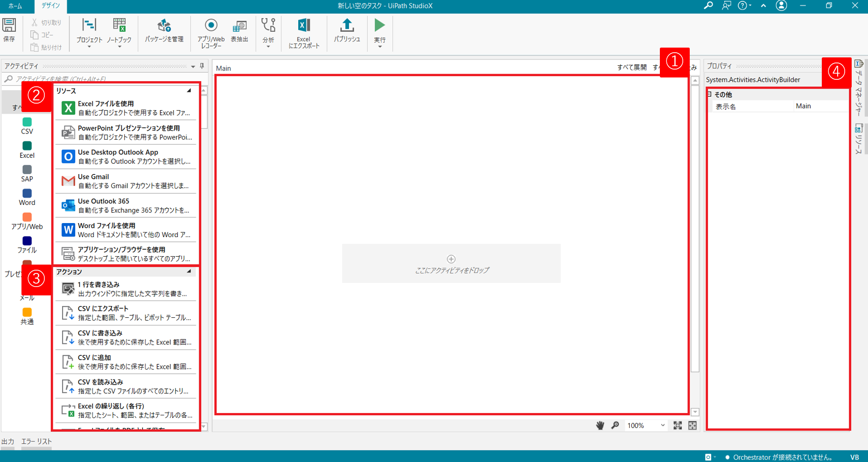Click the Main breadcrumb in designer
868x462 pixels.
[224, 68]
